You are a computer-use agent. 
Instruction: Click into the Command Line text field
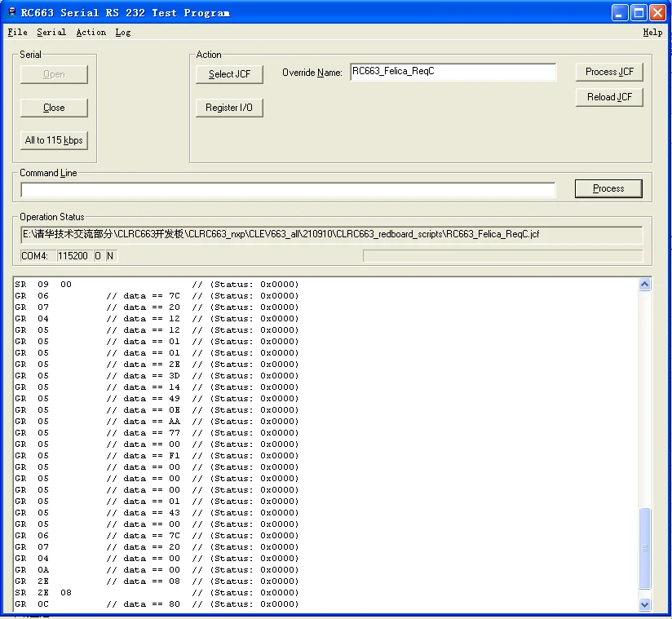(288, 190)
